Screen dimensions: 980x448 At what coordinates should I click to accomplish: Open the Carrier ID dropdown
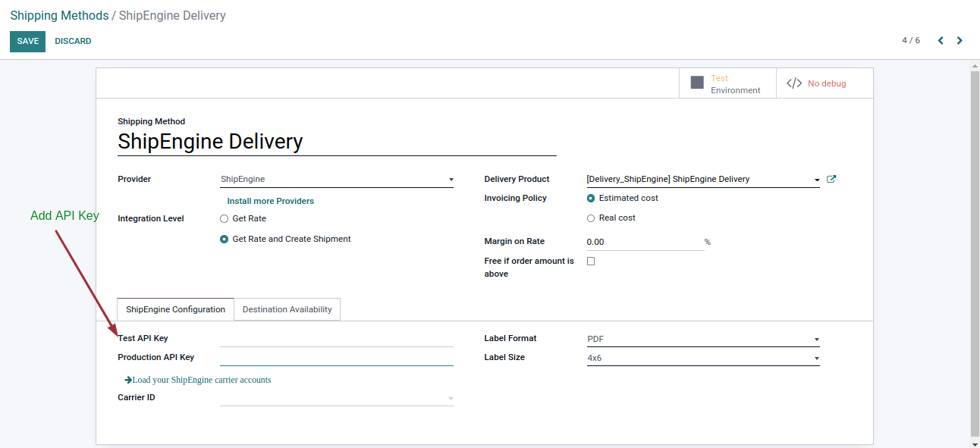[x=337, y=398]
